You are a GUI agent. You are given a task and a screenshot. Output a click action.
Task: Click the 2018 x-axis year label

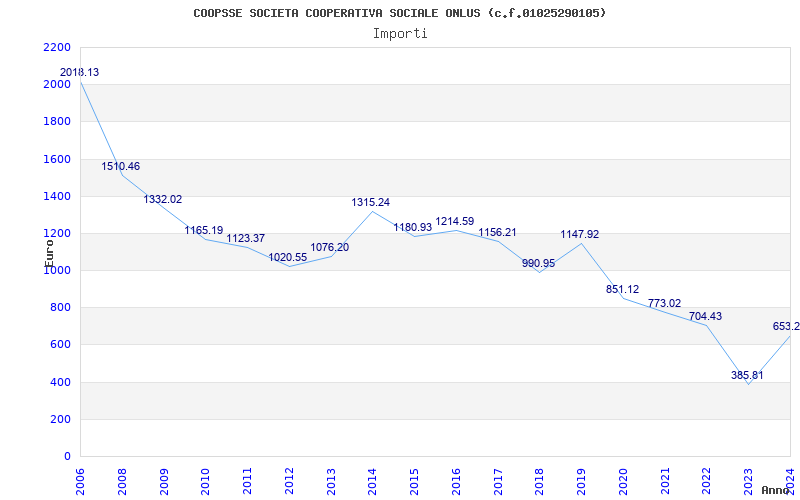539,481
